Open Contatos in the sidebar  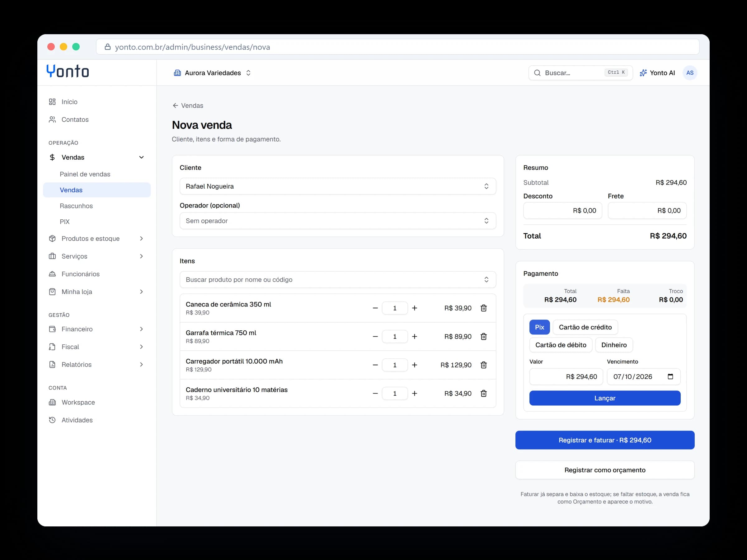(x=97, y=119)
